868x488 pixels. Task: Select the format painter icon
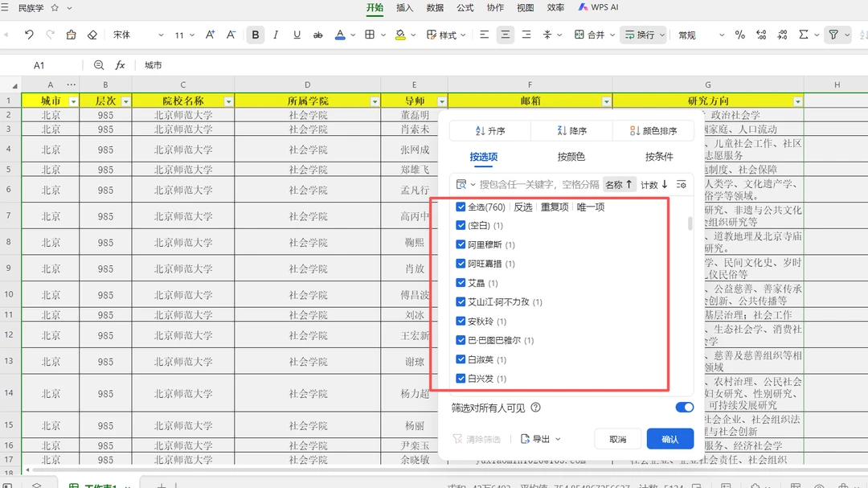(71, 35)
